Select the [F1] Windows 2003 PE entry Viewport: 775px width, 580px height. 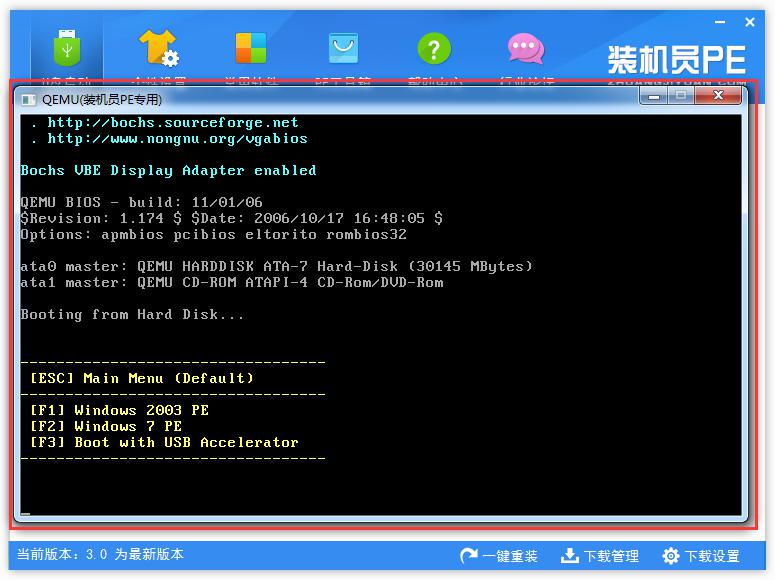tap(119, 410)
